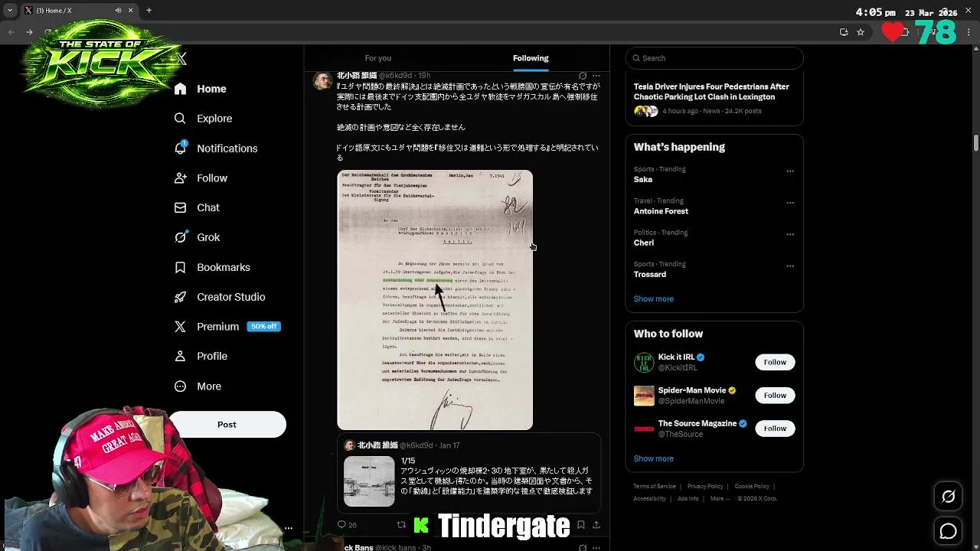
Task: Open the Trossard trending topic
Action: coord(650,275)
